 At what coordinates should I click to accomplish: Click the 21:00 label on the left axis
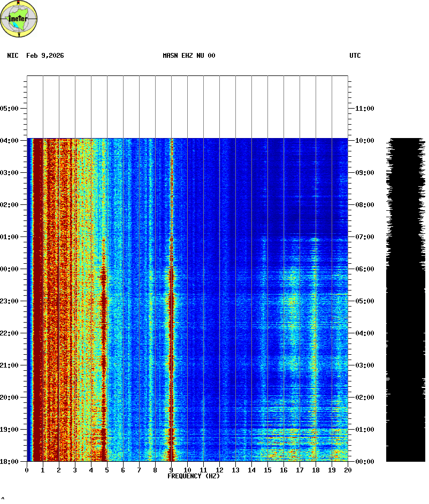(10, 365)
